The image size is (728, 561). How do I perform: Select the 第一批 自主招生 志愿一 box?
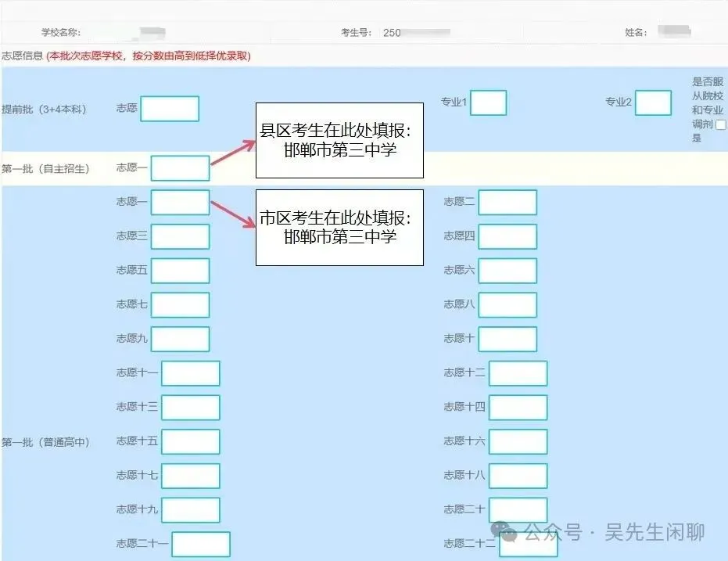tap(179, 167)
